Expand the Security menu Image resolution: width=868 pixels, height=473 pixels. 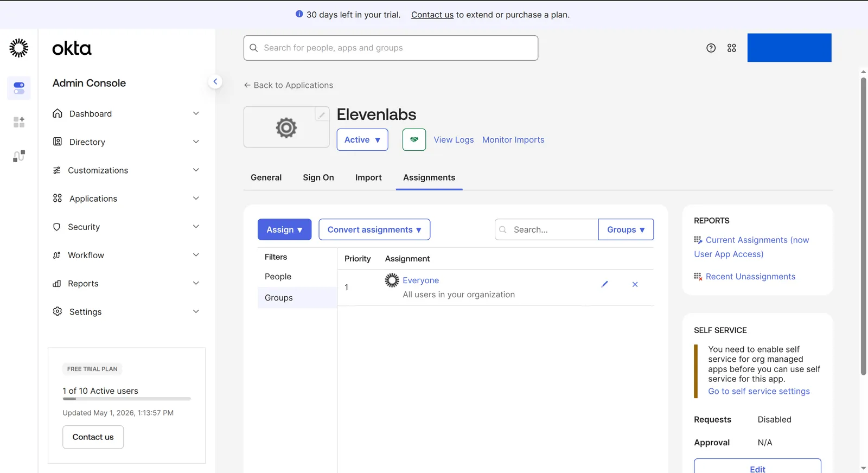tap(126, 227)
